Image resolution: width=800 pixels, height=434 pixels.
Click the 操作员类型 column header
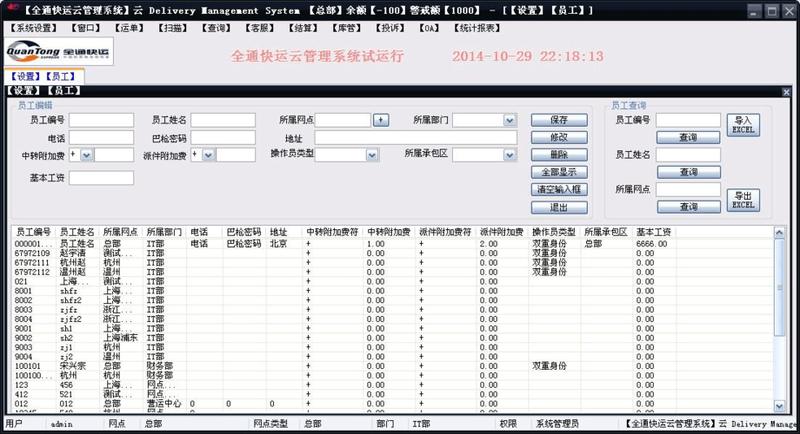(x=554, y=232)
